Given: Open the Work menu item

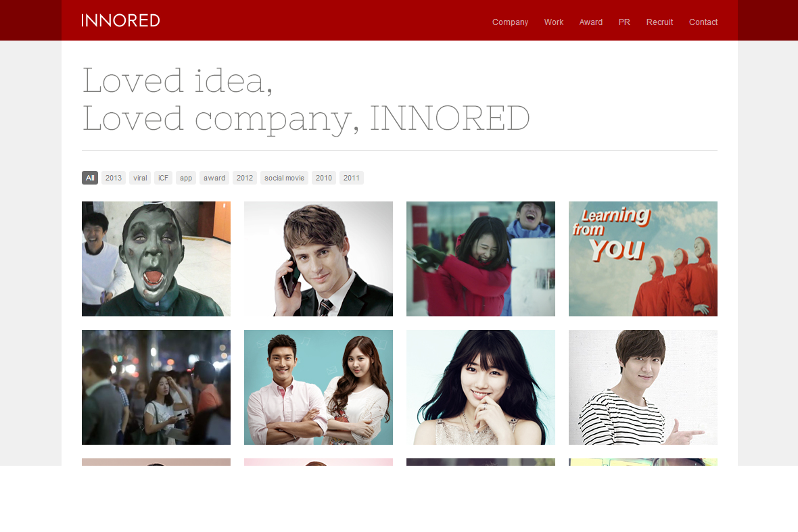Looking at the screenshot, I should click(x=554, y=22).
